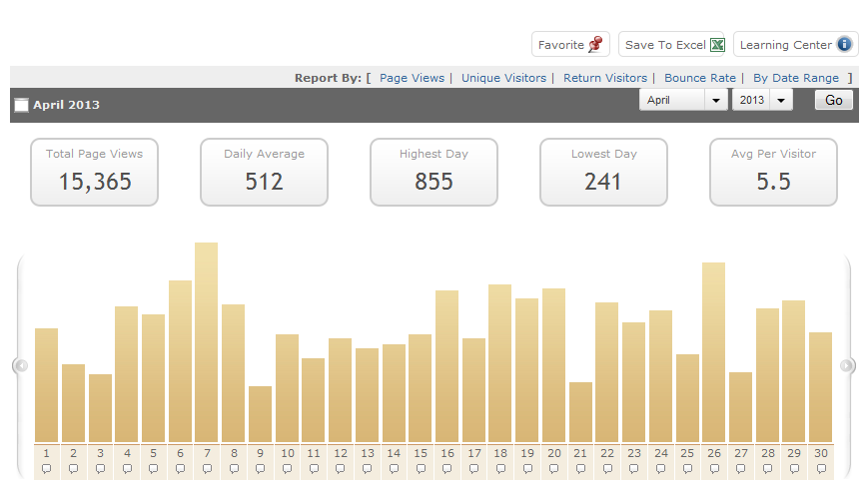Open comment bubble for day 18
The image size is (868, 491).
(x=500, y=469)
